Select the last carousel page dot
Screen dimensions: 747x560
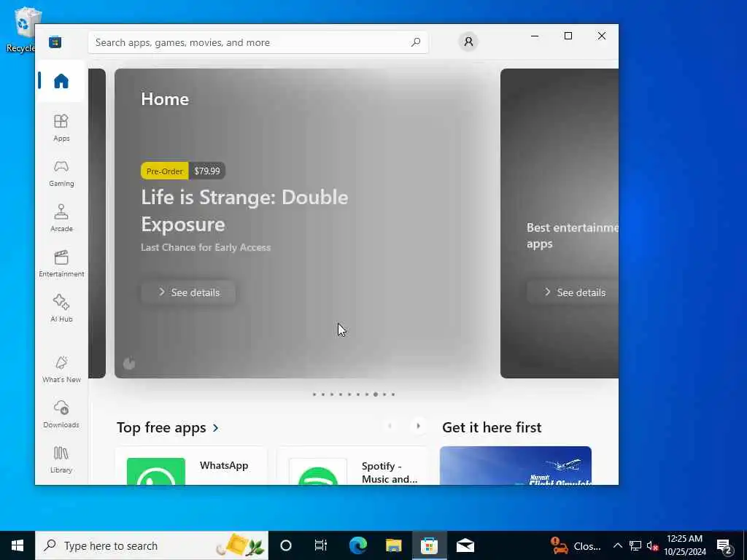pos(393,394)
